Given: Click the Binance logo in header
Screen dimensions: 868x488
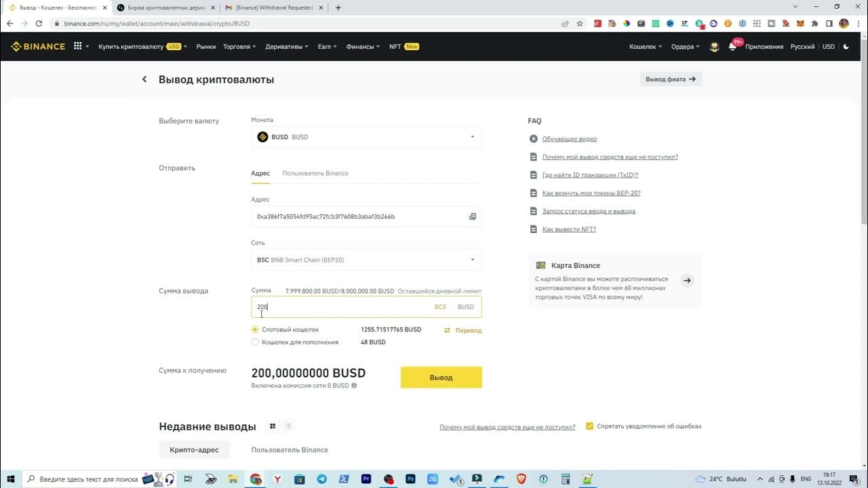Looking at the screenshot, I should click(x=38, y=47).
